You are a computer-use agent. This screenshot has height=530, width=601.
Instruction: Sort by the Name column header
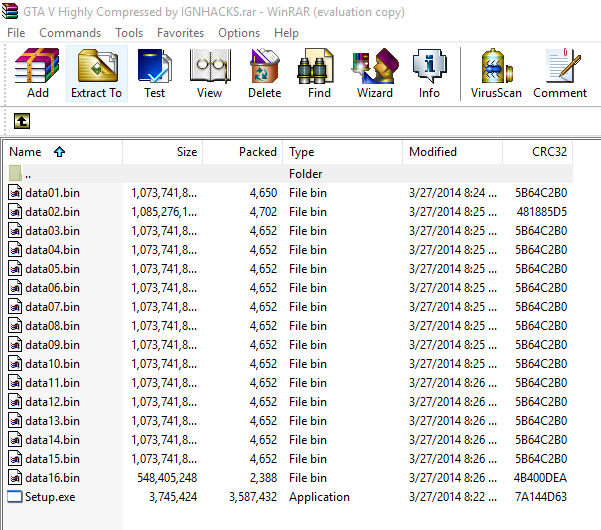(63, 152)
